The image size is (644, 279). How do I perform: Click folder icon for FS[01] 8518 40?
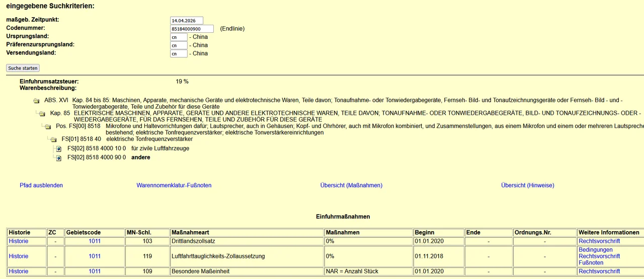53,139
